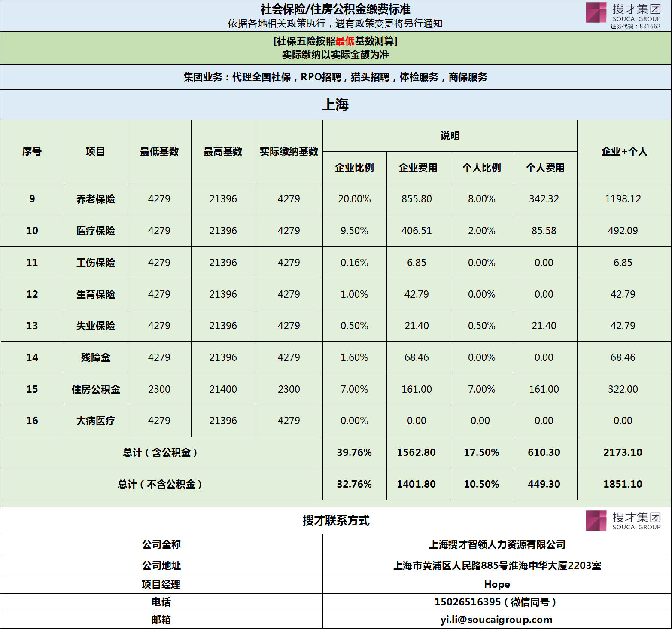Select the company address cell for 淮海中华大厦
This screenshot has width=672, height=629.
pos(496,565)
